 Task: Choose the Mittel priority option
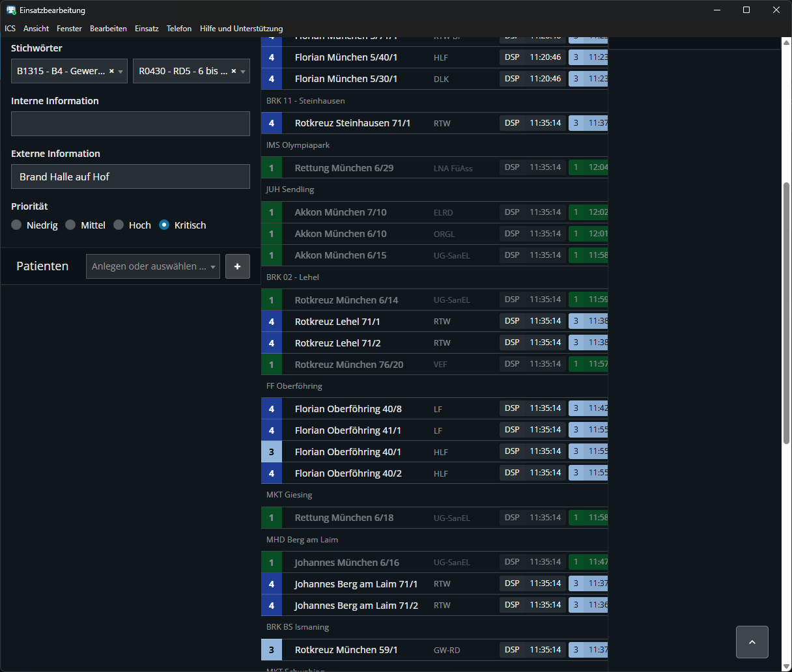pyautogui.click(x=70, y=225)
